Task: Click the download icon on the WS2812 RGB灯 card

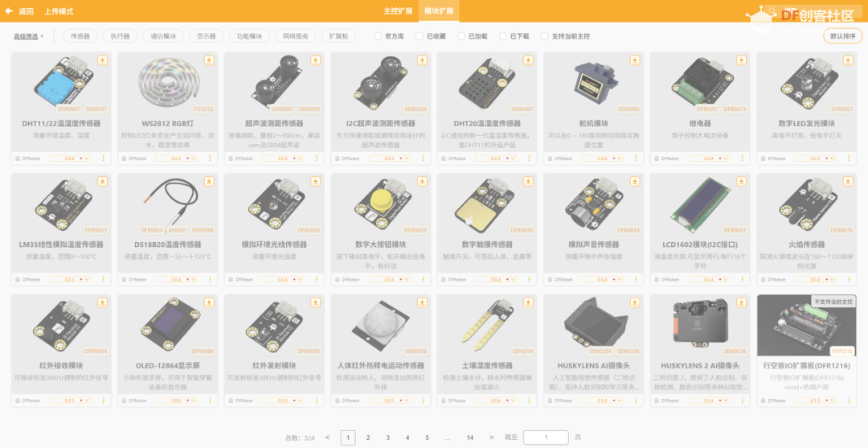Action: click(209, 60)
